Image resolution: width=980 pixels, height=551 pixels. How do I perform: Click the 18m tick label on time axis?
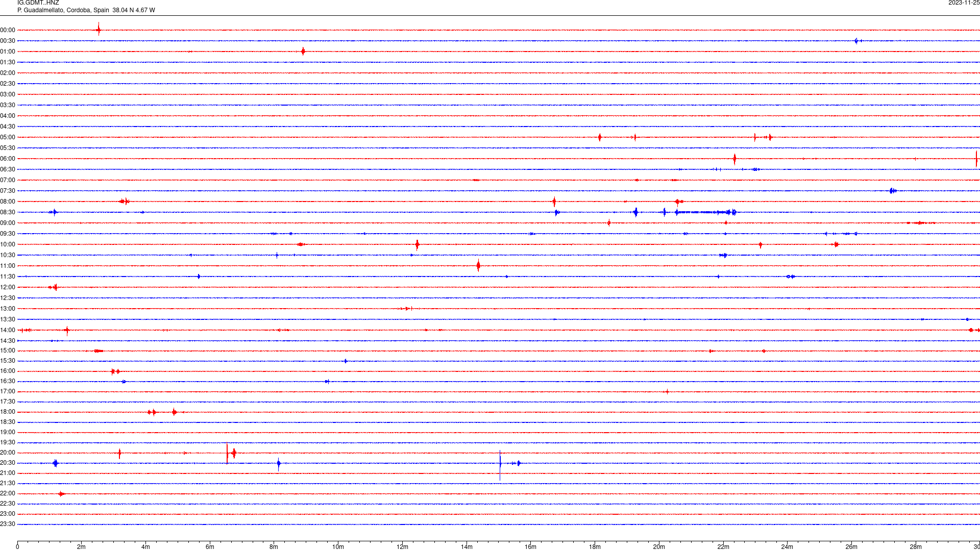coord(595,547)
